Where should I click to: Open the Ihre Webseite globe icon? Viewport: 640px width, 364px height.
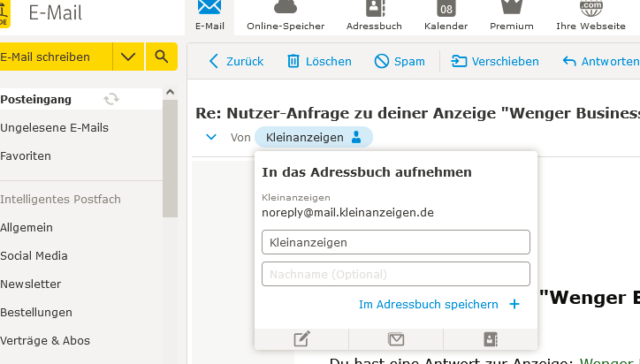point(591,8)
